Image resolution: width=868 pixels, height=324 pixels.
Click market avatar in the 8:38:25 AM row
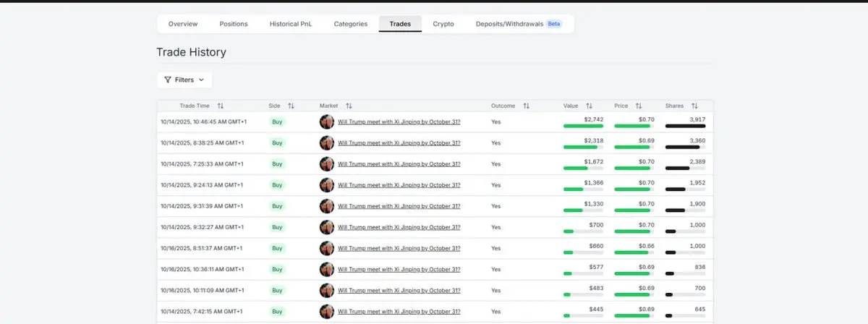327,142
